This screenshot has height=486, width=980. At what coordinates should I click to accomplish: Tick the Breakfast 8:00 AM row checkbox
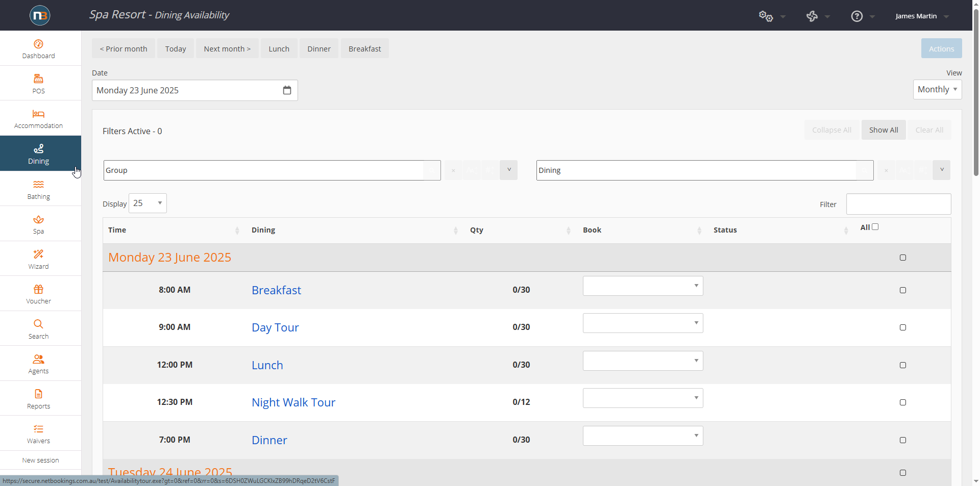(x=902, y=290)
